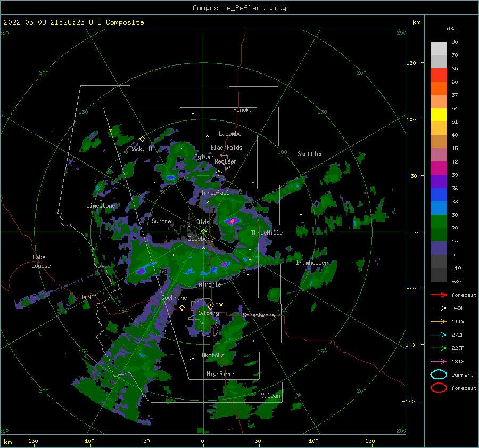Click the white plus marker west of Drumheller cells

point(301,214)
